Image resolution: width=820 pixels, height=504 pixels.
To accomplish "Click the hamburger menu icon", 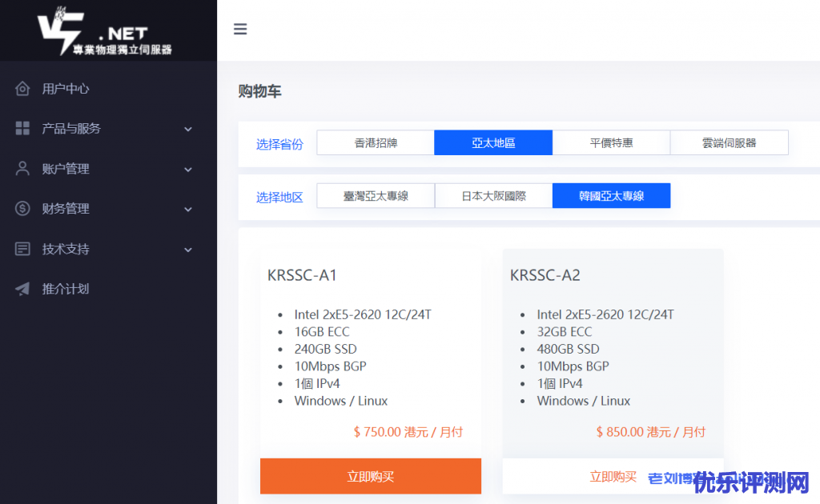I will pyautogui.click(x=240, y=30).
